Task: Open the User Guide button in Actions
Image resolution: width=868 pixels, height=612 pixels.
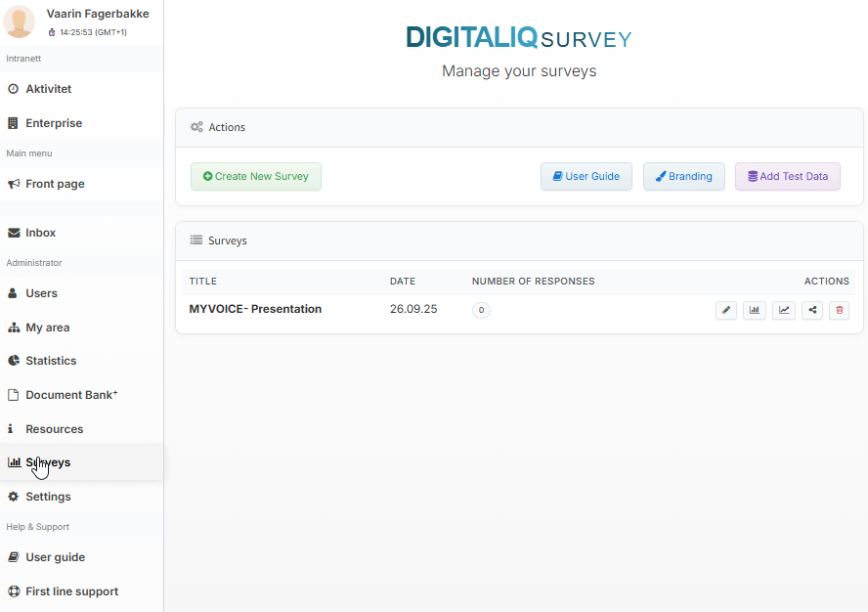Action: pyautogui.click(x=586, y=177)
